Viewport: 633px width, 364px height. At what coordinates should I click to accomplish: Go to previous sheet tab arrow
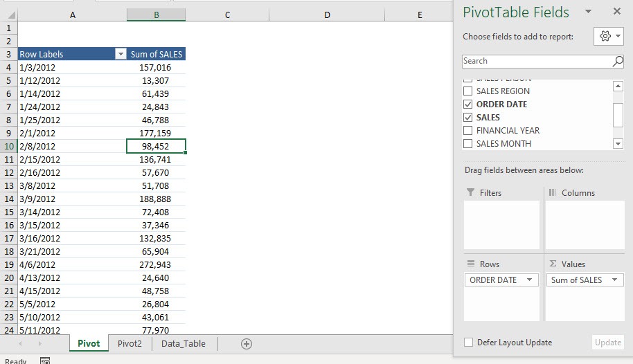20,343
